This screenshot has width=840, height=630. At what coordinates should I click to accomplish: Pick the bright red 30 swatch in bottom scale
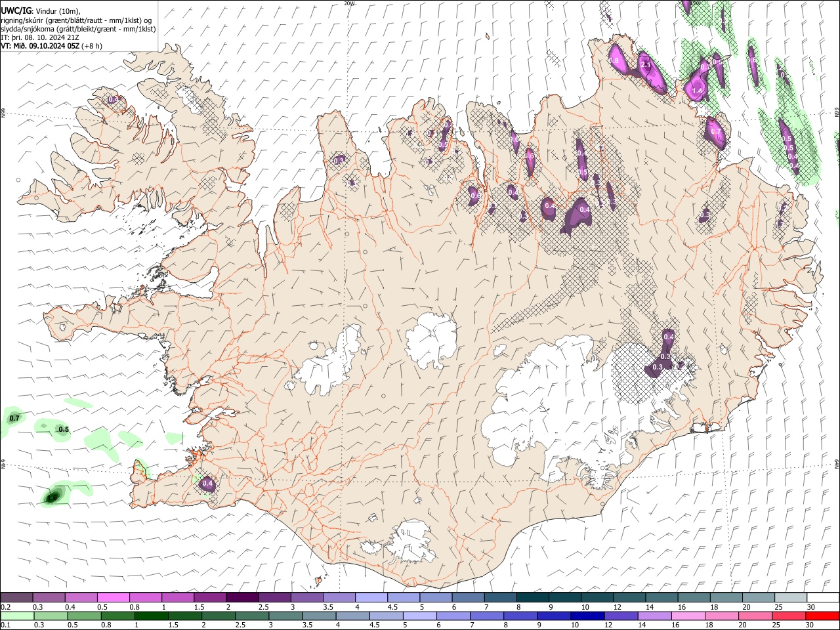[x=822, y=616]
